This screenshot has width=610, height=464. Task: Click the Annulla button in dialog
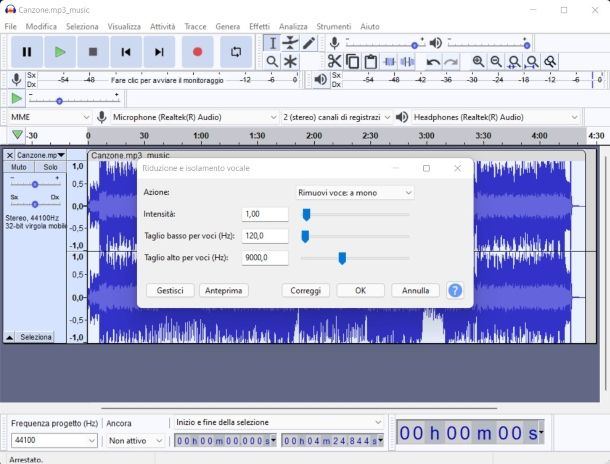(415, 291)
